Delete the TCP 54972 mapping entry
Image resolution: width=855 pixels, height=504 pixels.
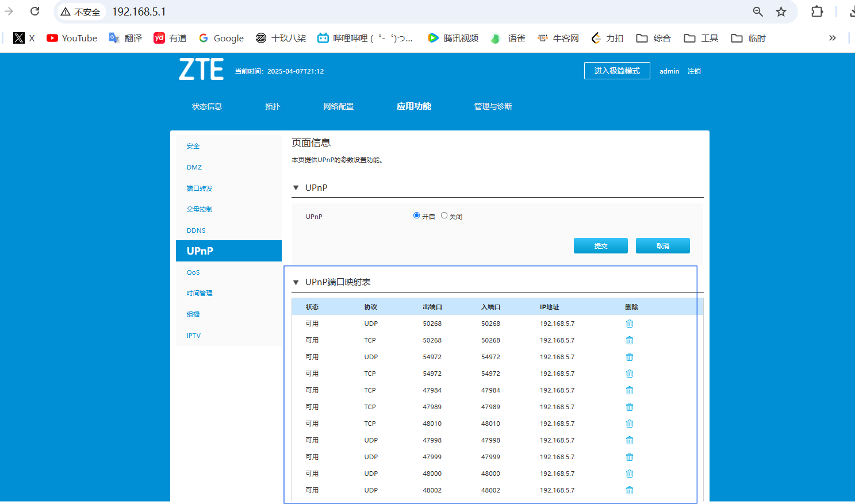[629, 374]
